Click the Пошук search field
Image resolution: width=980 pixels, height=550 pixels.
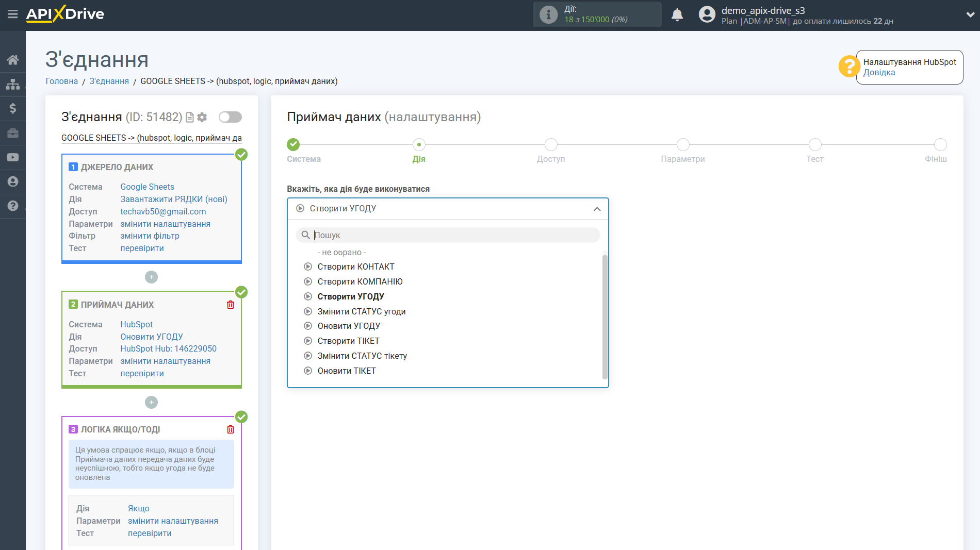[x=448, y=235]
